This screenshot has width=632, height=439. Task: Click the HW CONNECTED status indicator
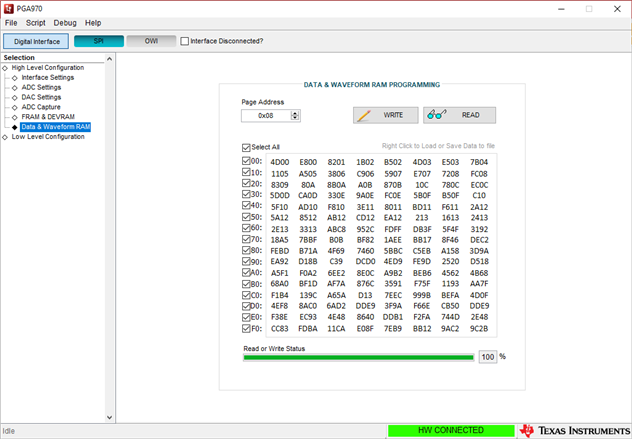451,430
